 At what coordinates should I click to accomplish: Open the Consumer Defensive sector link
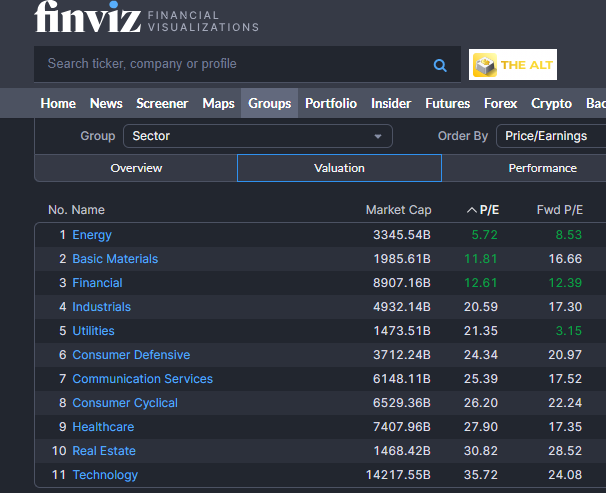[x=131, y=355]
